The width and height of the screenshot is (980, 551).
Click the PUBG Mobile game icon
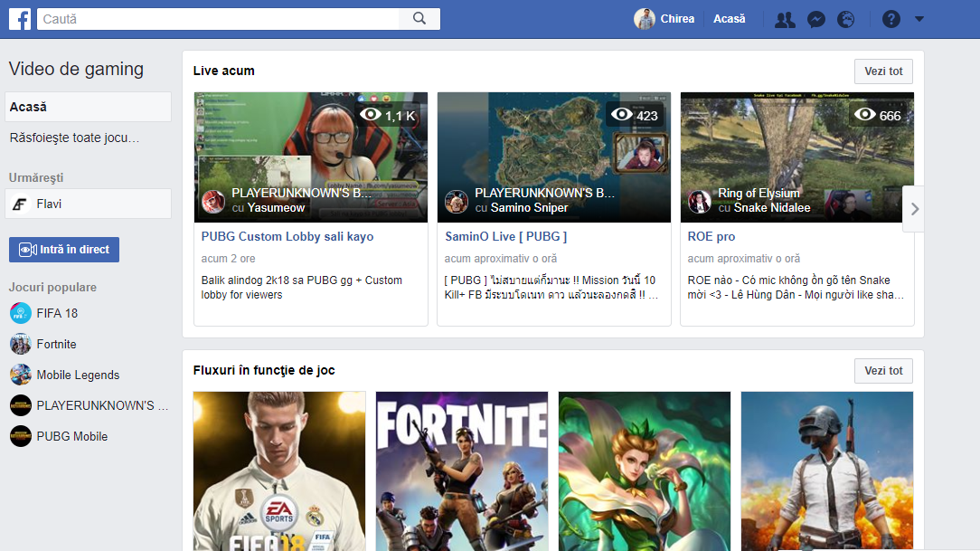coord(20,436)
